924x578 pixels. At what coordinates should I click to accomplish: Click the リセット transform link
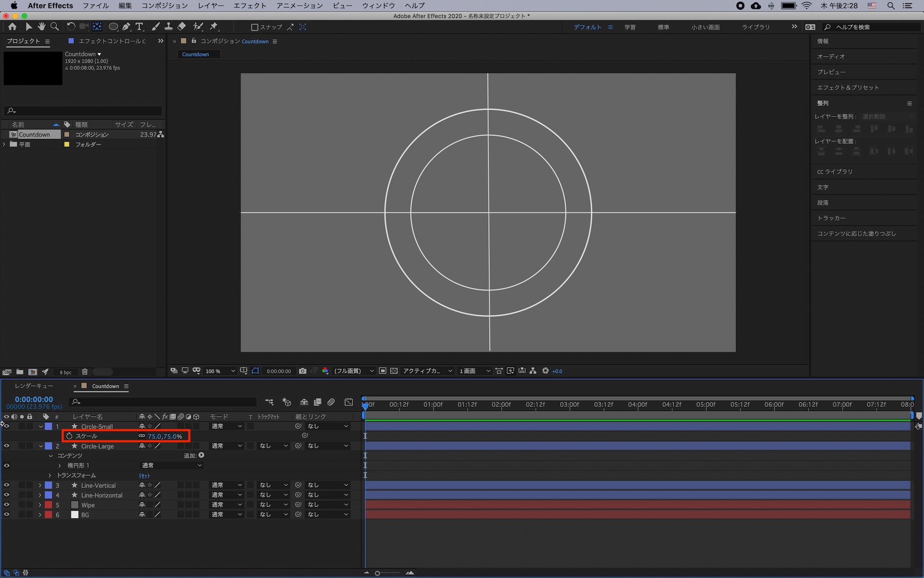coord(144,476)
